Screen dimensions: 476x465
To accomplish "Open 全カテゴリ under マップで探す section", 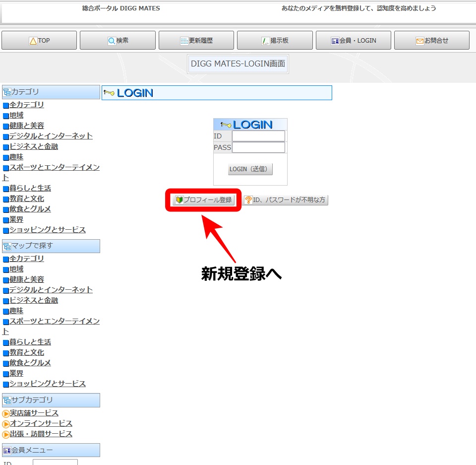I will click(x=26, y=259).
